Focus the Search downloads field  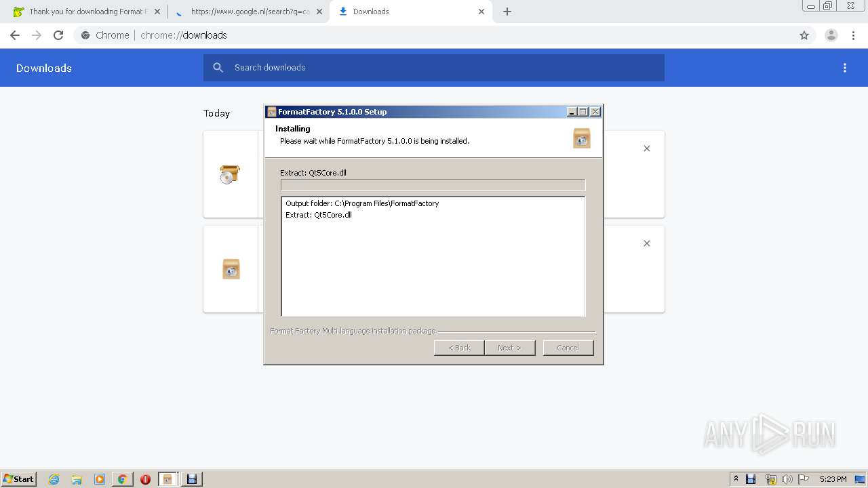tap(434, 68)
